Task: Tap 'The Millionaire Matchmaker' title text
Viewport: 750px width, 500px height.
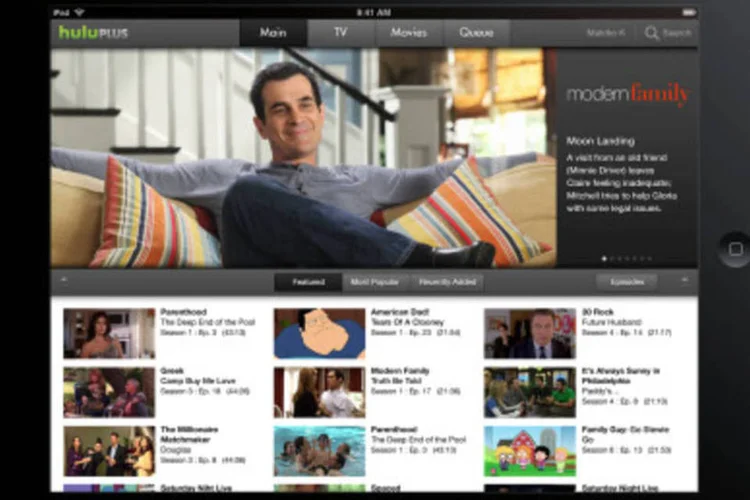Action: 189,434
